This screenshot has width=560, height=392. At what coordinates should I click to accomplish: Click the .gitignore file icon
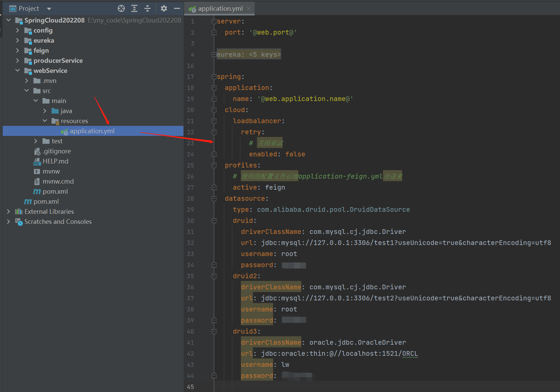point(37,151)
